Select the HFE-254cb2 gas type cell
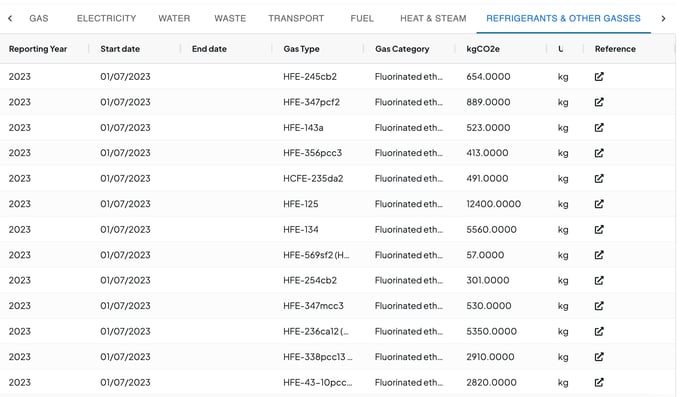688x397 pixels. coord(310,280)
